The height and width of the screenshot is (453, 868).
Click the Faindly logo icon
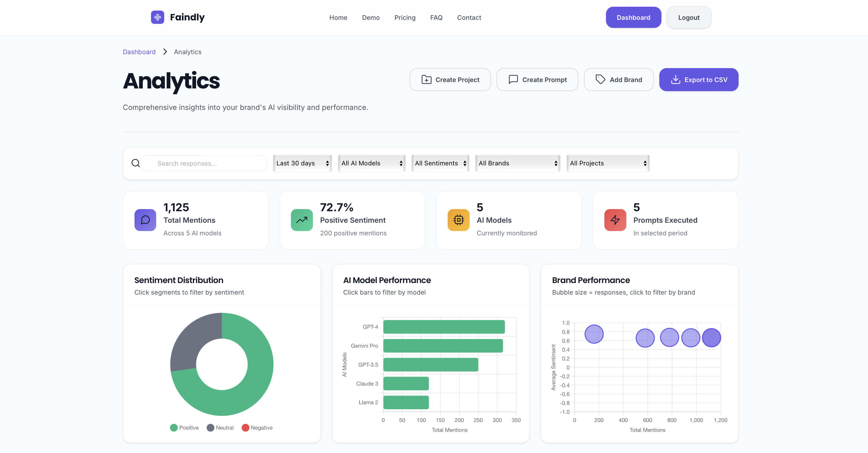(157, 17)
